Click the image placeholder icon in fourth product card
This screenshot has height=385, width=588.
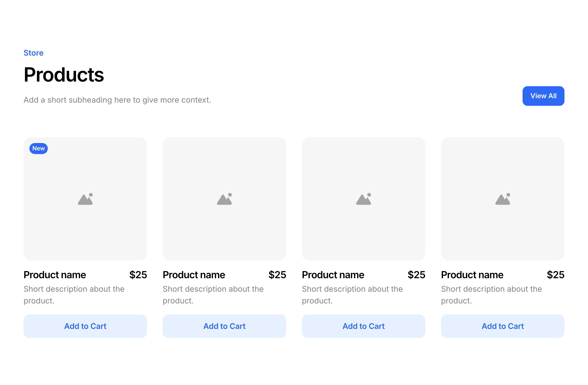tap(502, 199)
